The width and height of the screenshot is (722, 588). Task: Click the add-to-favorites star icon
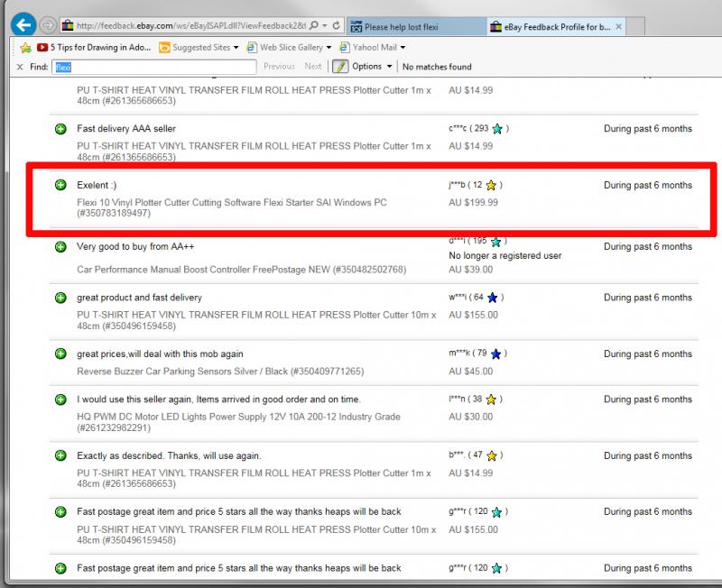point(26,48)
